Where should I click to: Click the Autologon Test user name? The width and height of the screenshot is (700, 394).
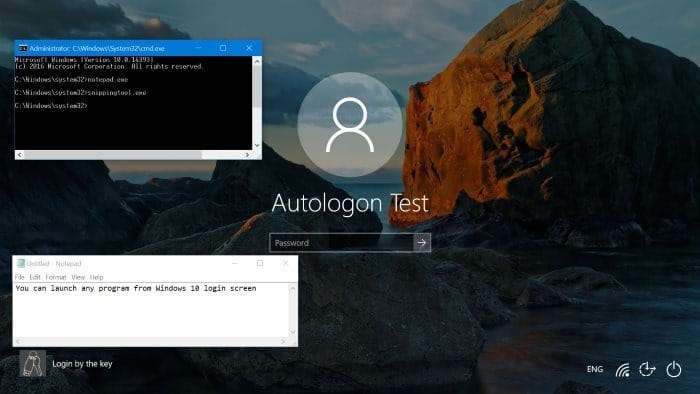coord(350,203)
